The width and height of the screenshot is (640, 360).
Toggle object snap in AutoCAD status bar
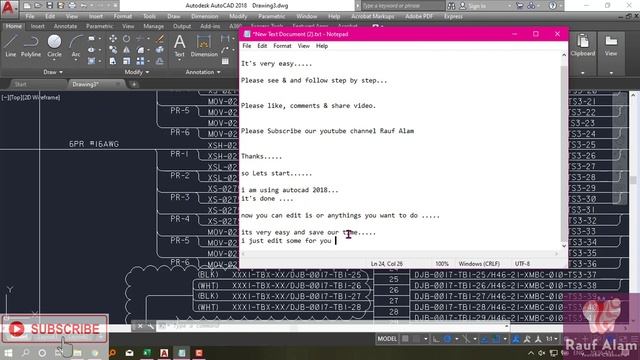point(496,339)
